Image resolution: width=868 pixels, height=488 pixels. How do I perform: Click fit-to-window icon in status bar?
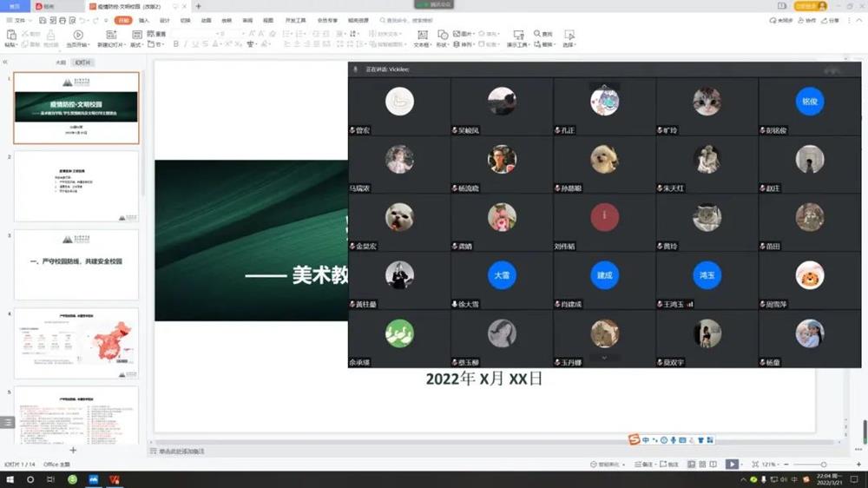[x=755, y=465]
